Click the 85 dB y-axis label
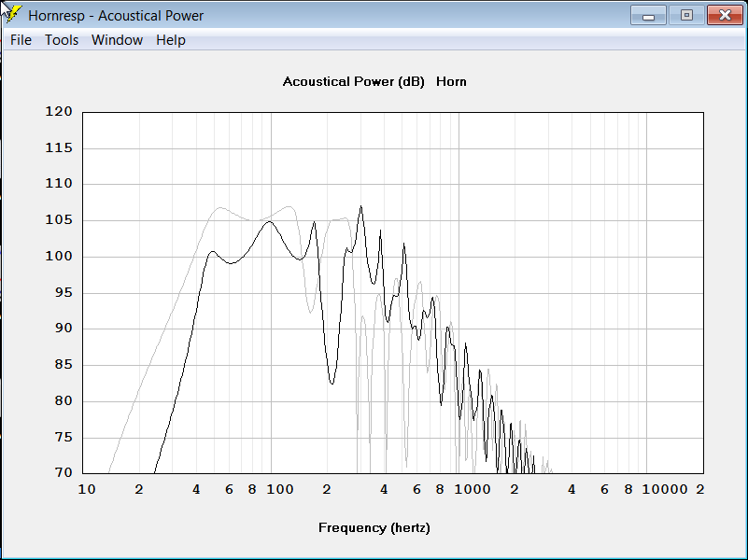The width and height of the screenshot is (748, 560). 64,365
